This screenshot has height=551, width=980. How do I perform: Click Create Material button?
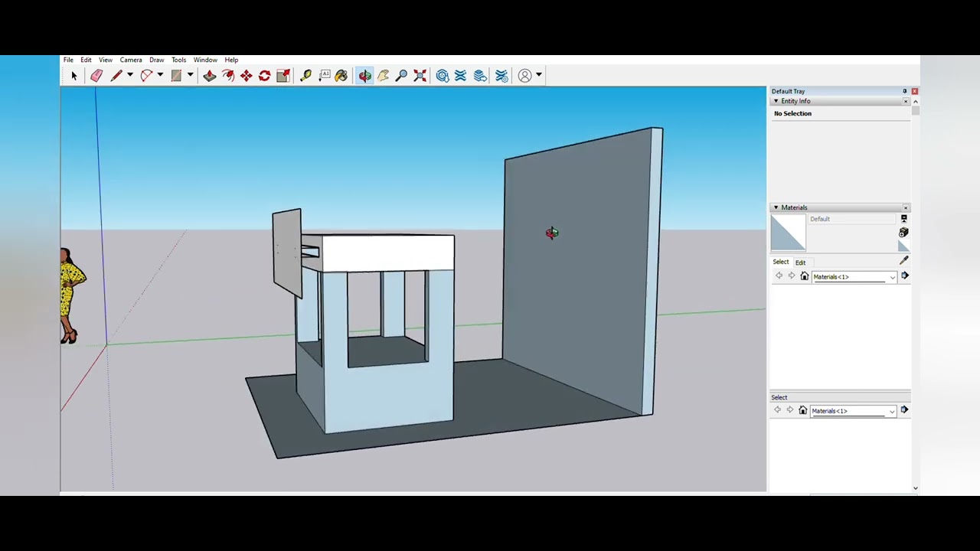[903, 233]
